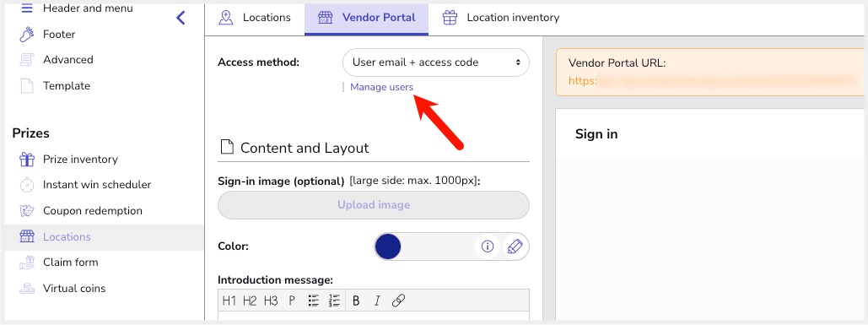Image resolution: width=868 pixels, height=325 pixels.
Task: Insert a numbered list in the editor
Action: (334, 301)
